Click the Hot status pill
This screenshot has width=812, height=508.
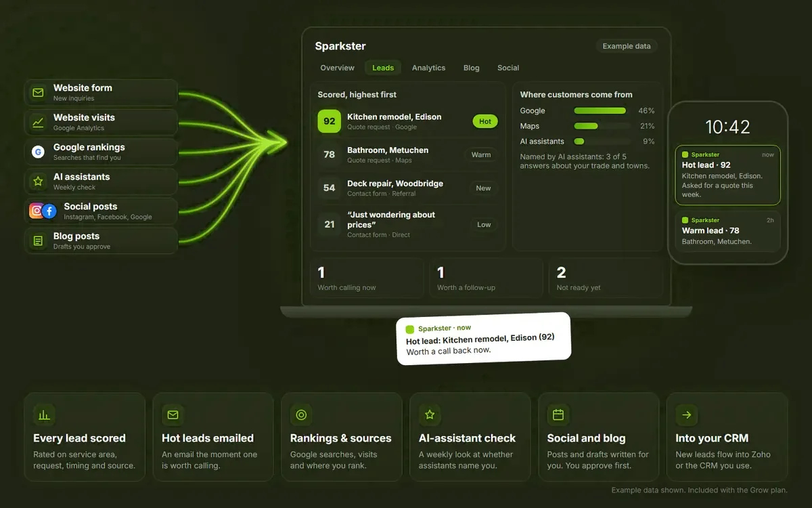pyautogui.click(x=485, y=121)
